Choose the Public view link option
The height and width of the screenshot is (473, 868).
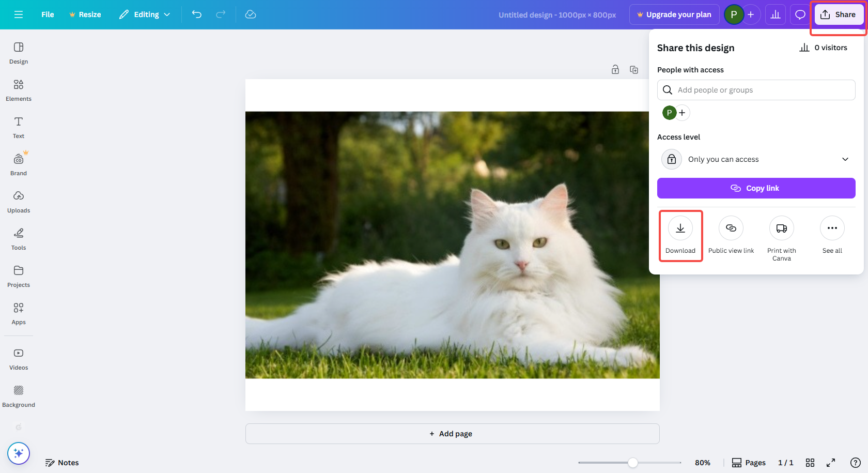click(731, 236)
